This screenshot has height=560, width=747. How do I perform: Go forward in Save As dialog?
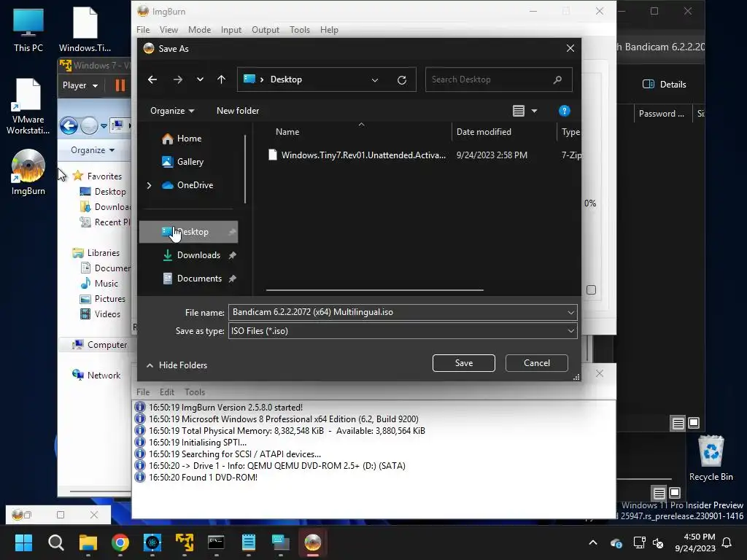pyautogui.click(x=178, y=79)
